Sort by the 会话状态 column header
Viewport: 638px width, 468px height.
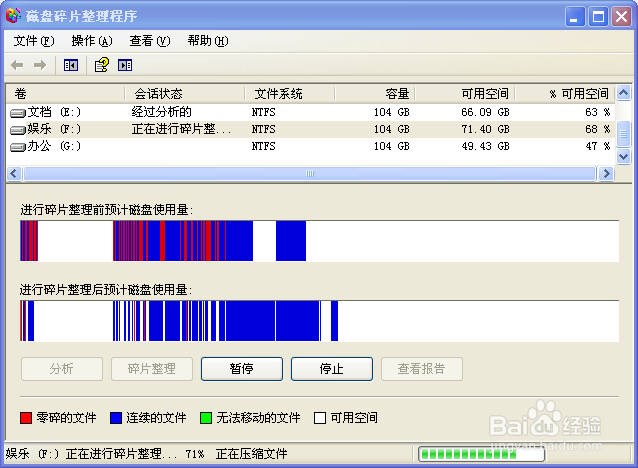185,94
